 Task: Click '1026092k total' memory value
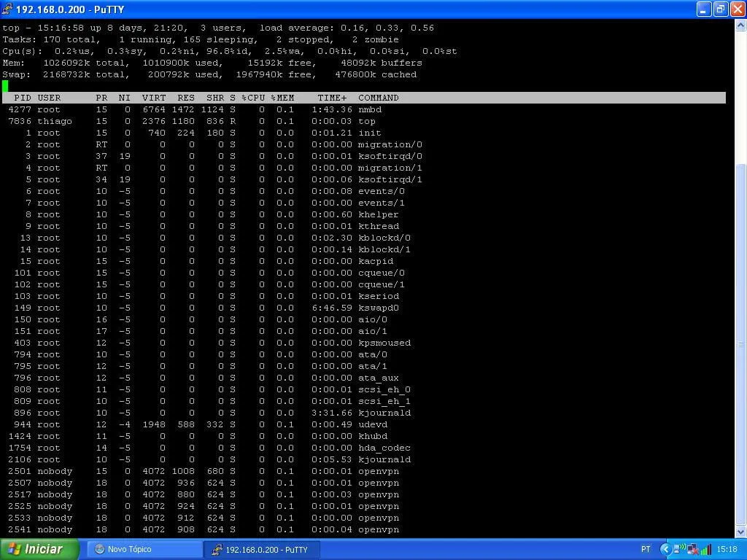click(x=85, y=63)
